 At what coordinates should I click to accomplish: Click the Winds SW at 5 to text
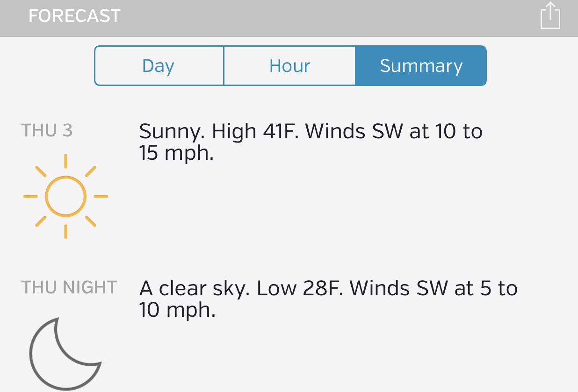(433, 289)
